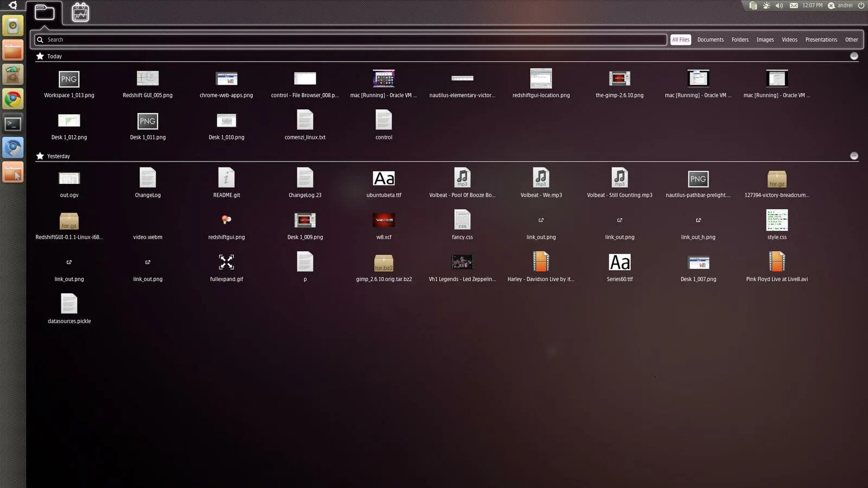Open the andrei user menu
The image size is (868, 488).
pyautogui.click(x=840, y=5)
